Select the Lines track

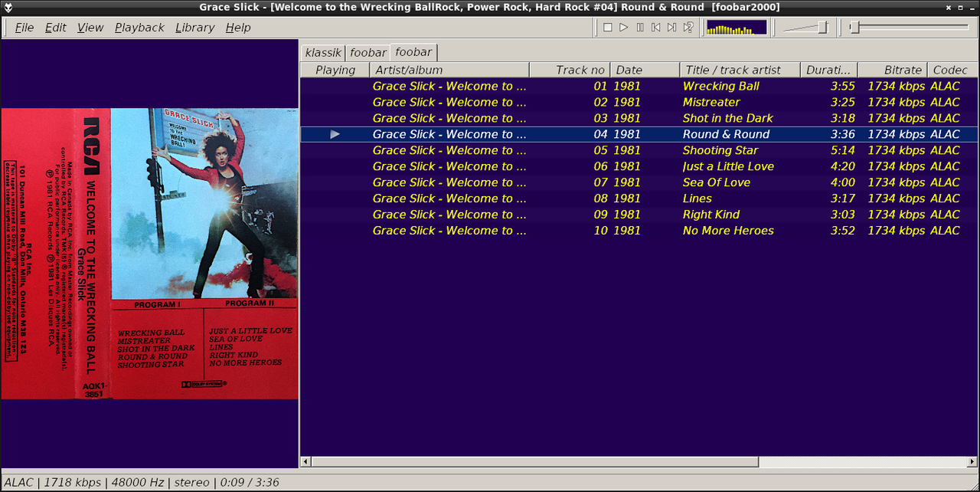tap(639, 198)
